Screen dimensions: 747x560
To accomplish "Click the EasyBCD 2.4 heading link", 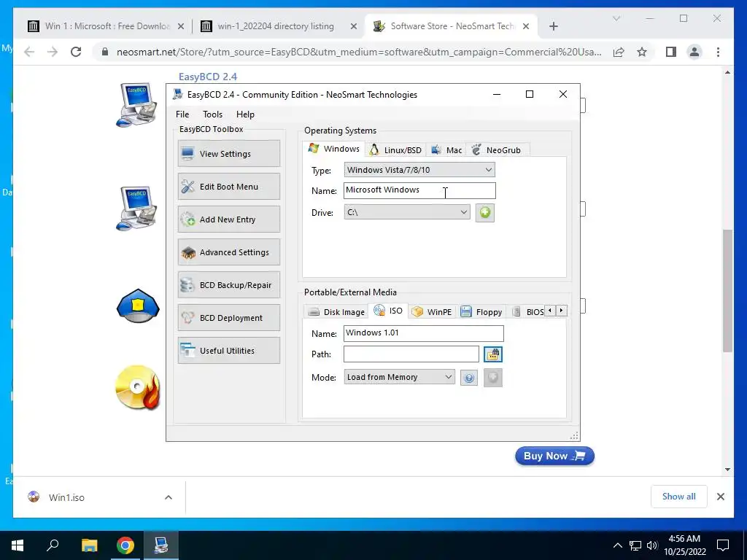I will coord(208,77).
